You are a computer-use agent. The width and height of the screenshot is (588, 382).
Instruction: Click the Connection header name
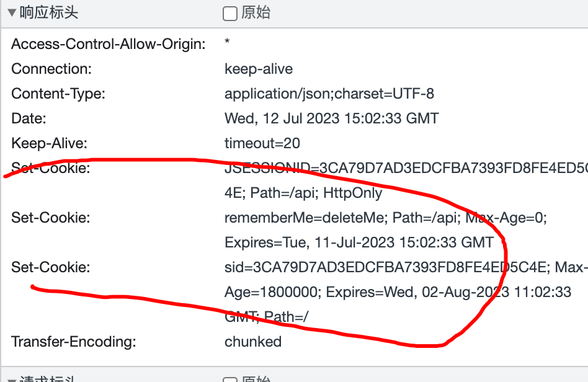click(x=51, y=69)
